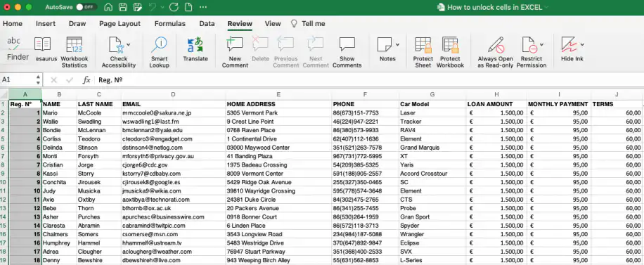Switch to the Draw tab
Viewport: 644px width, 265px height.
[x=77, y=24]
